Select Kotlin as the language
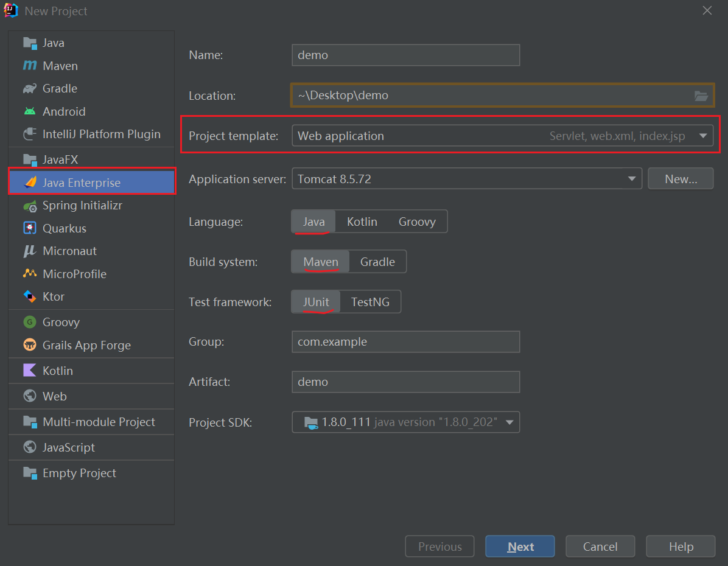Screen dimensions: 728x566 tap(362, 222)
